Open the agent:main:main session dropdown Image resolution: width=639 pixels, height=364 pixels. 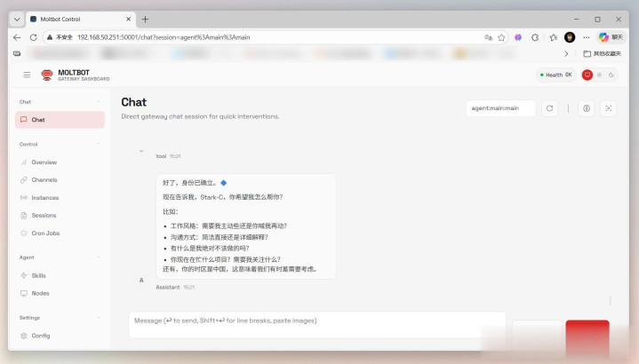(500, 108)
